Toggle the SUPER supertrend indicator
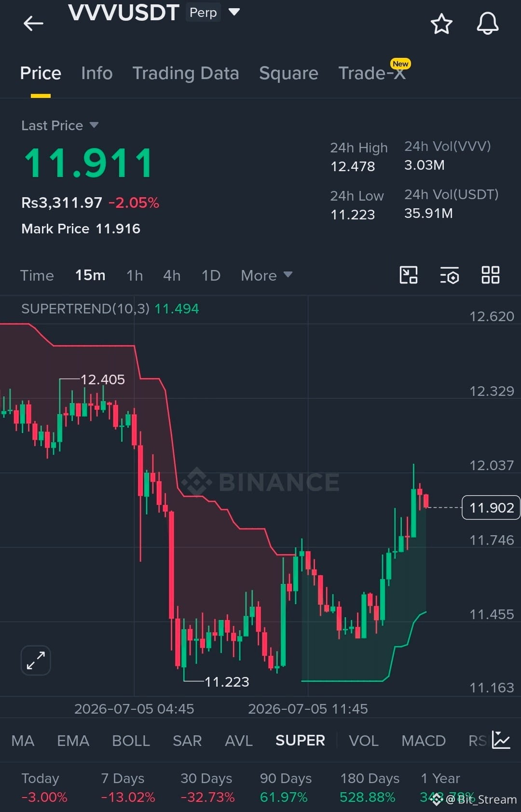Image resolution: width=521 pixels, height=812 pixels. point(300,741)
